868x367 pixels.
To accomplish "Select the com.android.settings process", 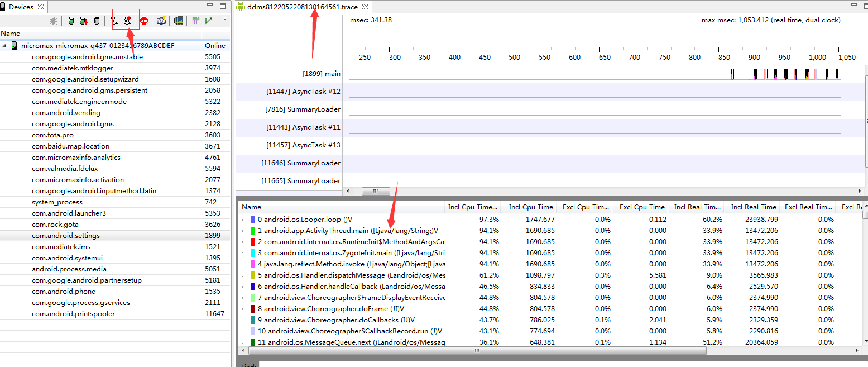I will click(x=115, y=236).
